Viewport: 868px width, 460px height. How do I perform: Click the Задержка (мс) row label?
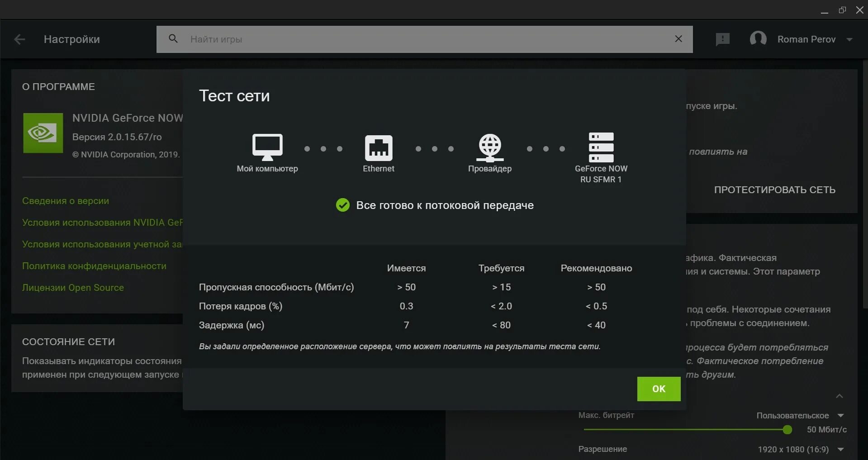[232, 325]
